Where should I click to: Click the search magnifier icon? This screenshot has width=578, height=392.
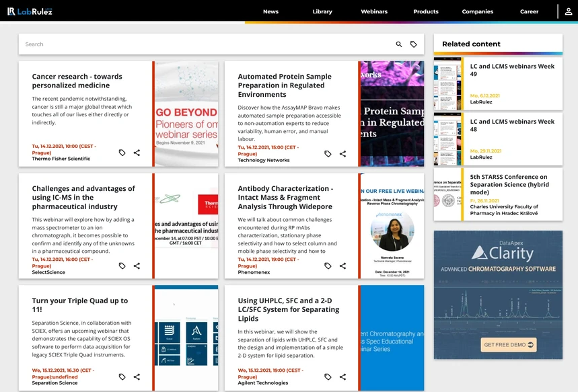pos(399,44)
